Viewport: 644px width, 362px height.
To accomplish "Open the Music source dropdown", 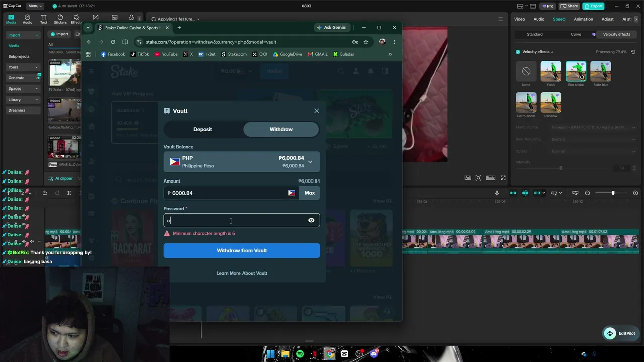I will tap(594, 128).
